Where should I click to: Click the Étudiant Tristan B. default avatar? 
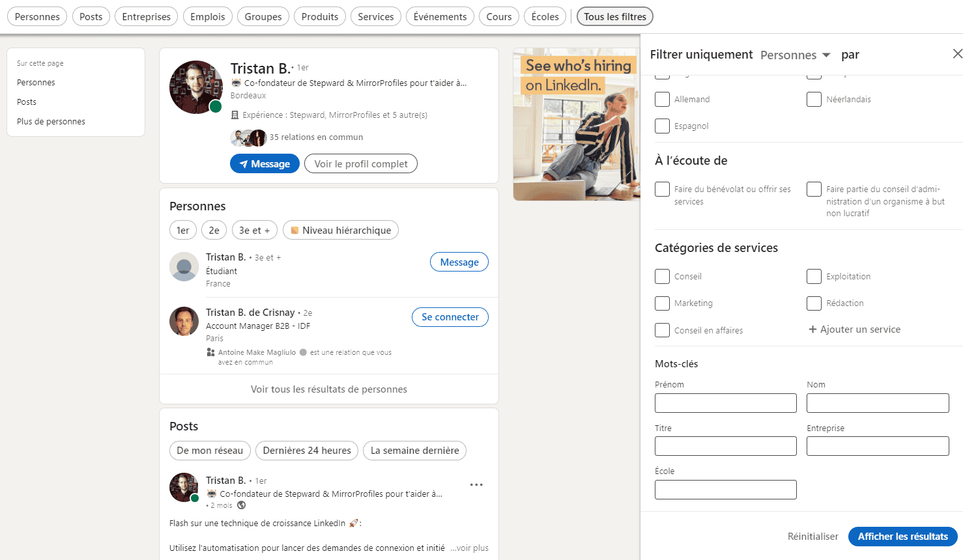click(184, 267)
